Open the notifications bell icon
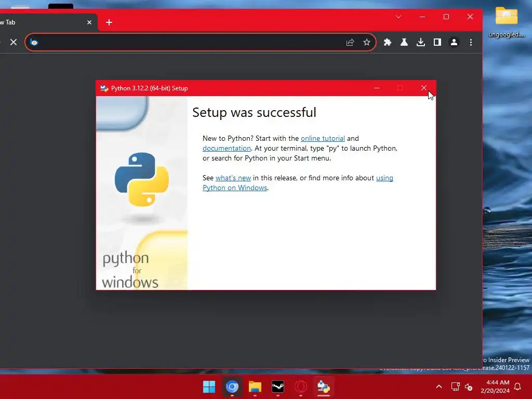The image size is (532, 399). pos(518,387)
